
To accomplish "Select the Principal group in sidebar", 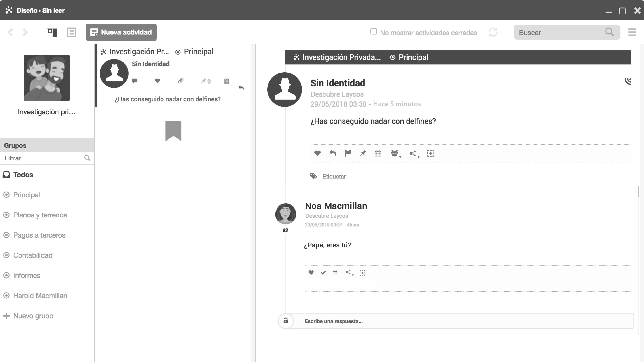I will (x=21, y=195).
